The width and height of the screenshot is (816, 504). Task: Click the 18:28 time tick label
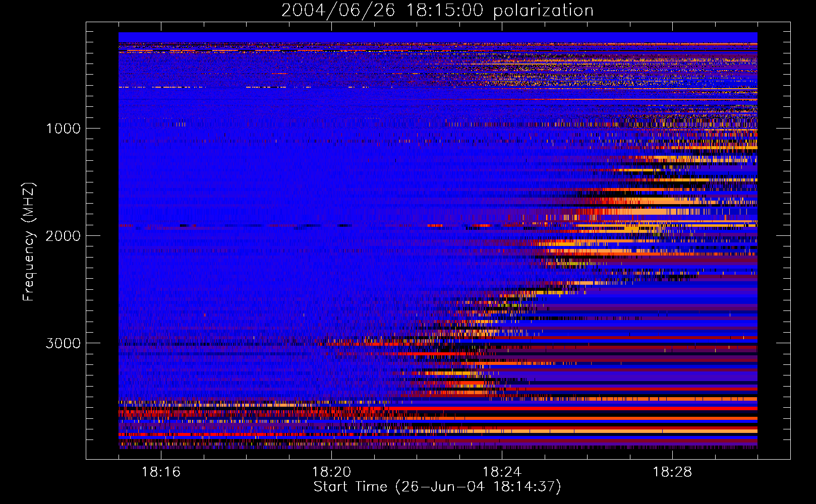point(672,472)
